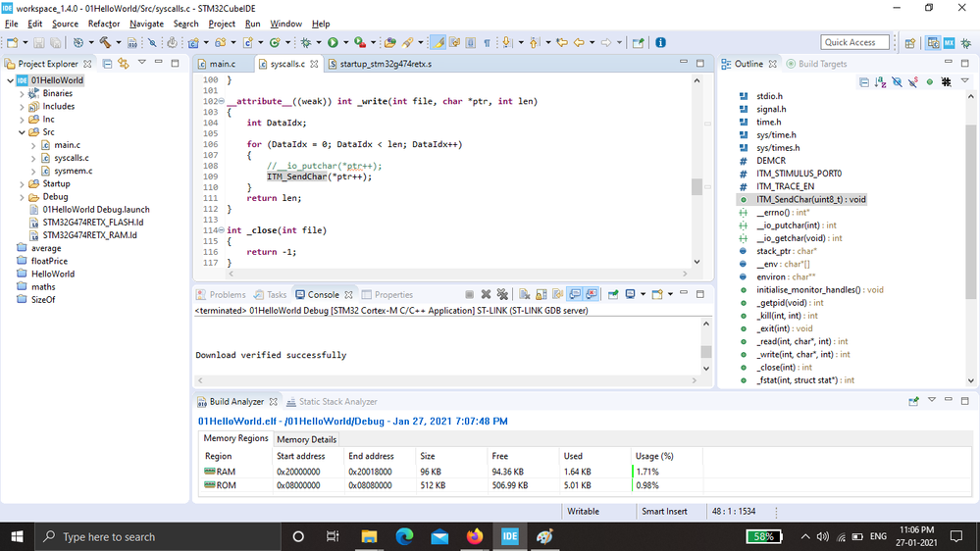Open the folder (Open Element) toolbar icon

click(390, 42)
